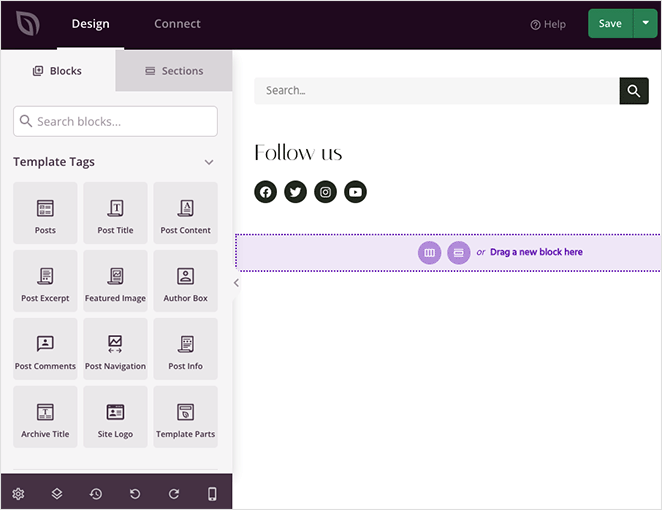Switch to the Sections tab
Screen dimensions: 662x510
pos(174,71)
